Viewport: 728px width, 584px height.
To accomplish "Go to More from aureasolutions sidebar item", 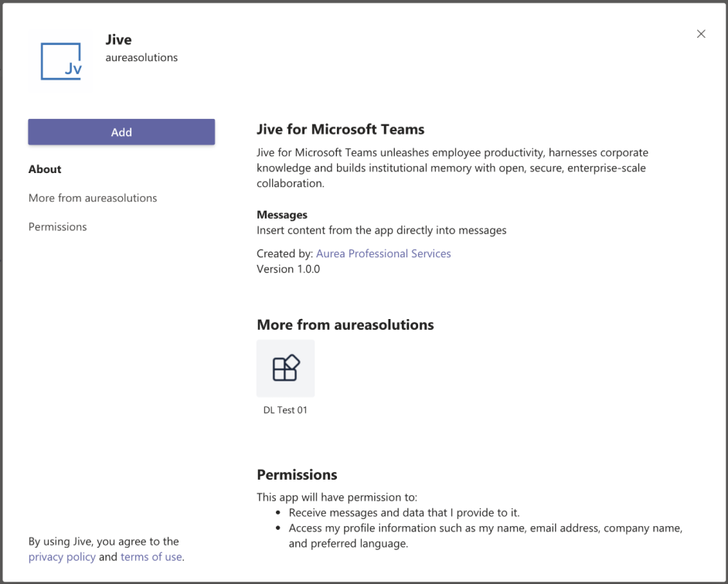I will click(x=93, y=198).
